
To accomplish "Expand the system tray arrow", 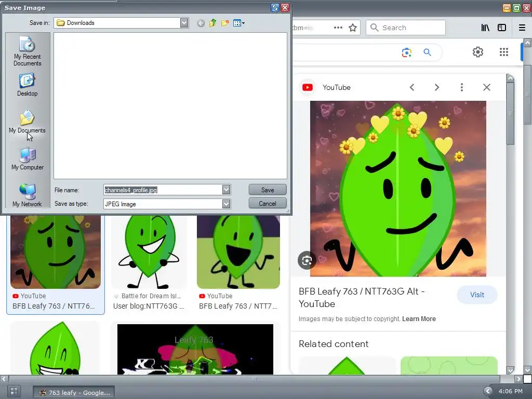I will [487, 391].
